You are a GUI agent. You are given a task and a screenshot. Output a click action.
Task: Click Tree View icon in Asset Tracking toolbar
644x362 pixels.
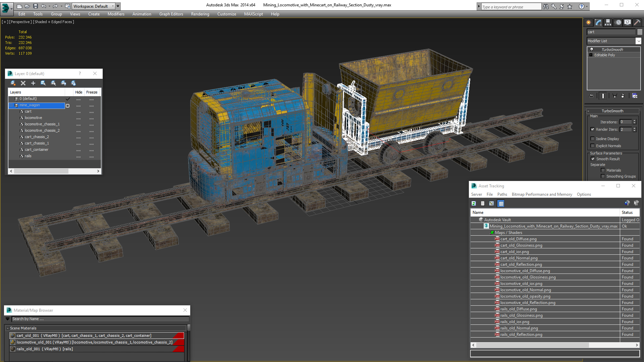492,203
